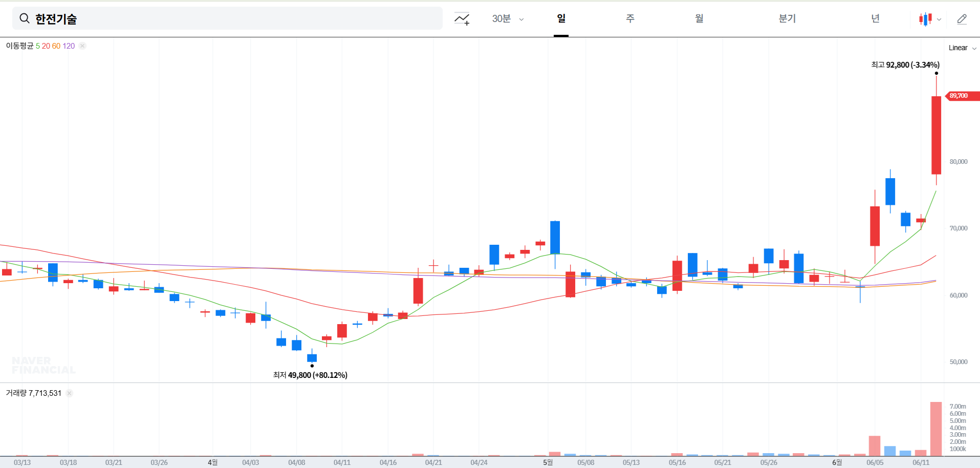This screenshot has height=468, width=980.
Task: Switch to the 월 monthly tab
Action: click(699, 18)
